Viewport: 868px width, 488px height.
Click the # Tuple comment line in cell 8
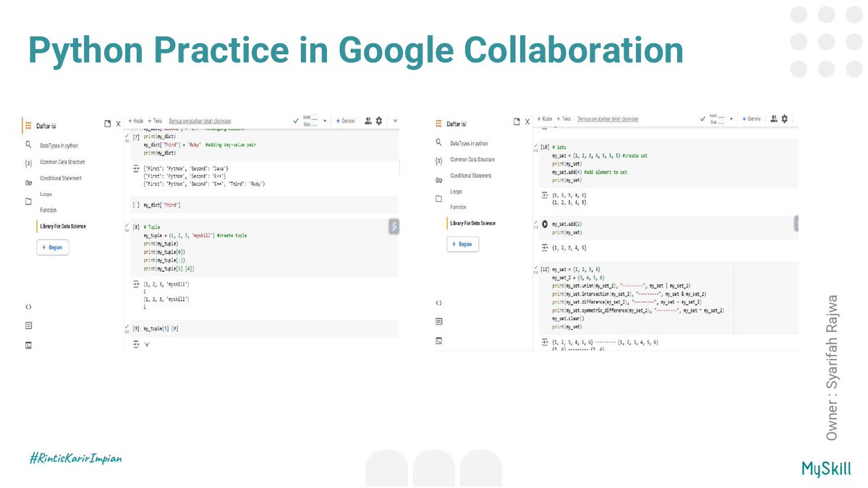coord(152,228)
